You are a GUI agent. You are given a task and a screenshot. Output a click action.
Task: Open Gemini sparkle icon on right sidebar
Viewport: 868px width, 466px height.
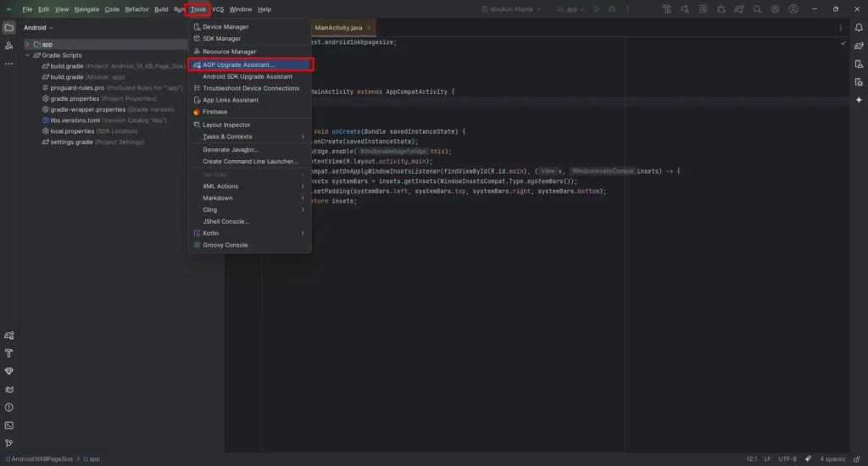[859, 100]
